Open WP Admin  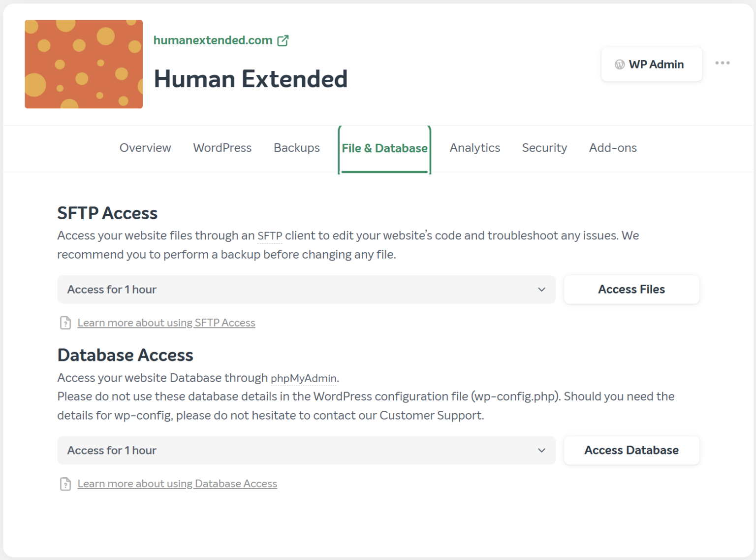pos(652,64)
